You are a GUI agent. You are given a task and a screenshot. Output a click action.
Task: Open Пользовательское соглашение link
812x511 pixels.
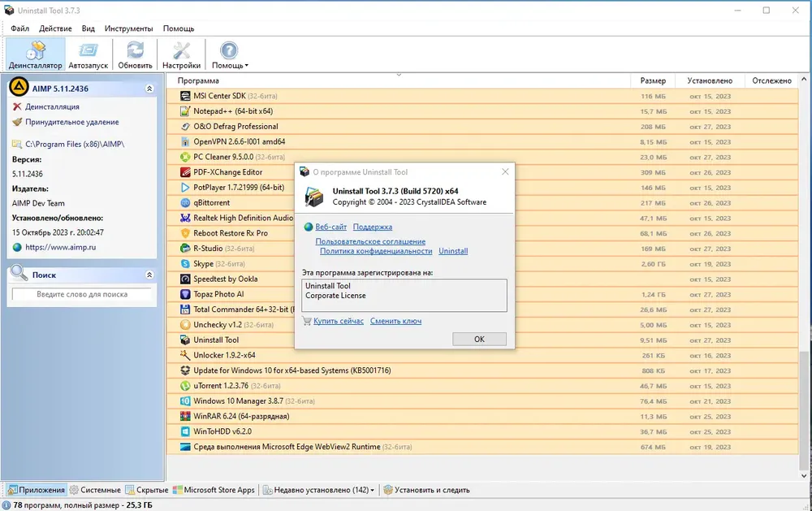[x=370, y=241]
